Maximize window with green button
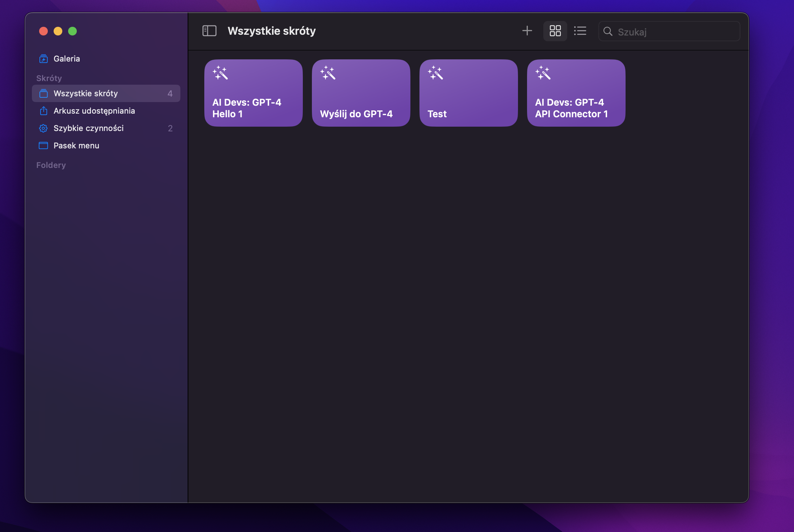The height and width of the screenshot is (532, 794). click(72, 31)
